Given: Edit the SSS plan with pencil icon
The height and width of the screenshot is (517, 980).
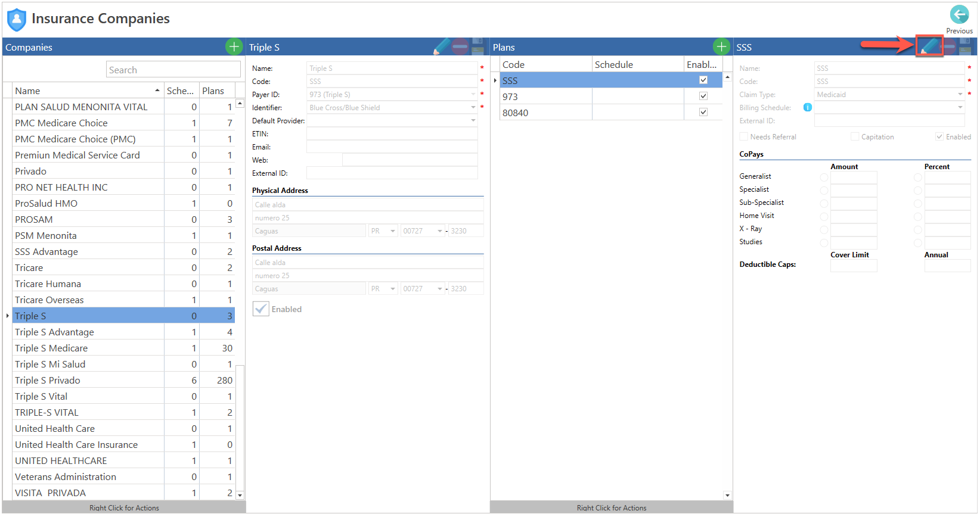Looking at the screenshot, I should pyautogui.click(x=929, y=46).
